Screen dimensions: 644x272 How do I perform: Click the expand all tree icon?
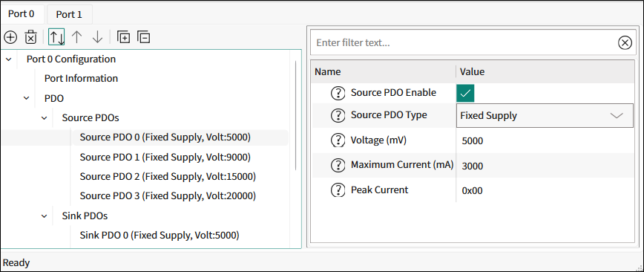pos(123,37)
